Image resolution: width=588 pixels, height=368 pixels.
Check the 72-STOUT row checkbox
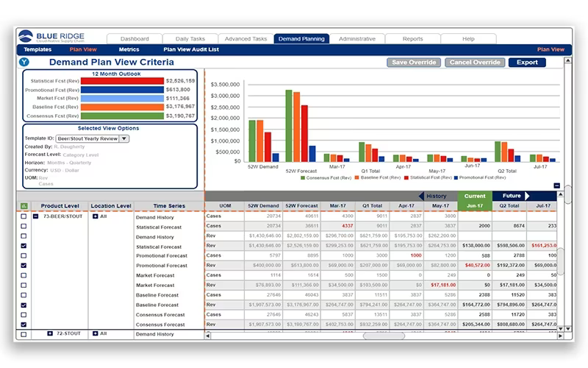click(24, 334)
